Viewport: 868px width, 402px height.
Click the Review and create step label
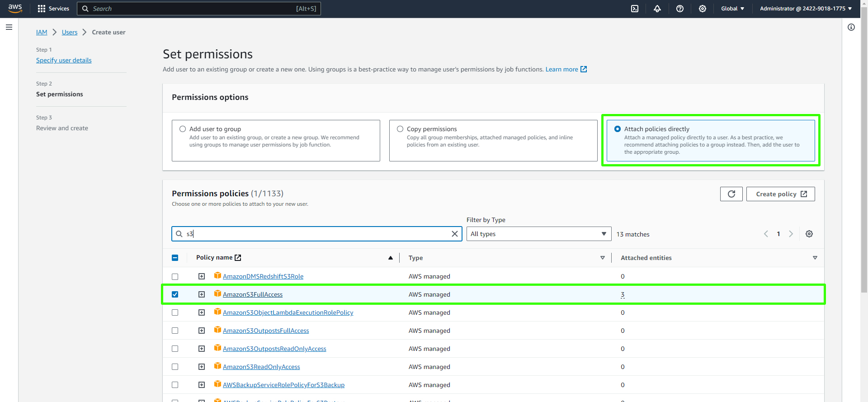62,128
